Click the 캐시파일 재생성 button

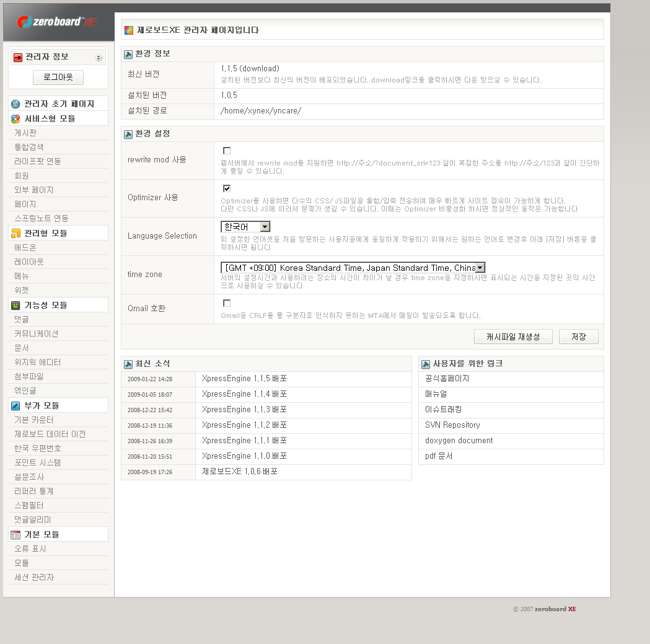pos(513,337)
